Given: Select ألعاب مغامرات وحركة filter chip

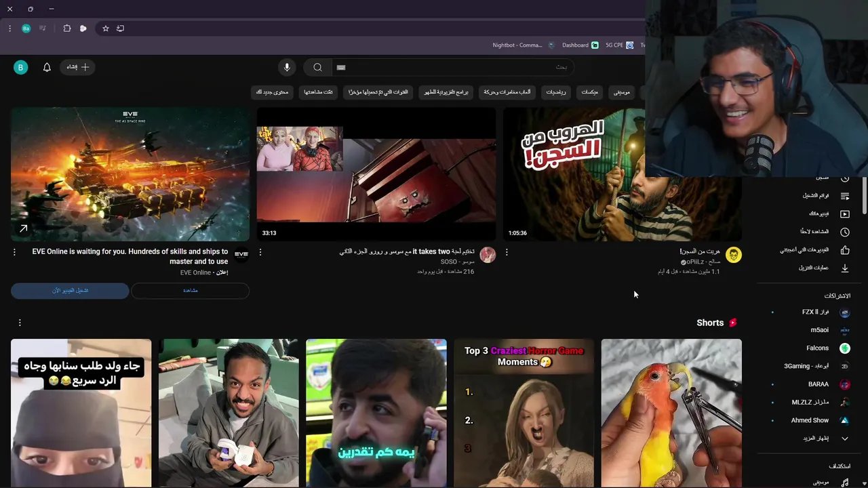Looking at the screenshot, I should [x=507, y=92].
